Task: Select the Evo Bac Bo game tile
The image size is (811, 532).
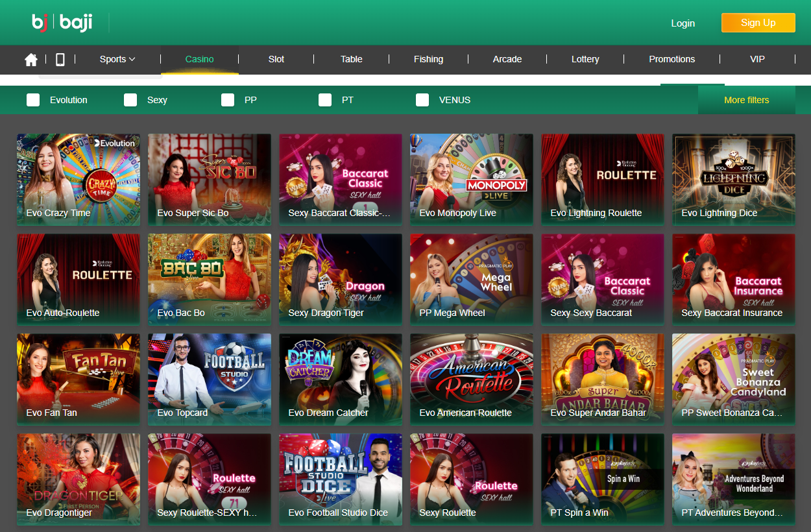Action: click(x=210, y=280)
